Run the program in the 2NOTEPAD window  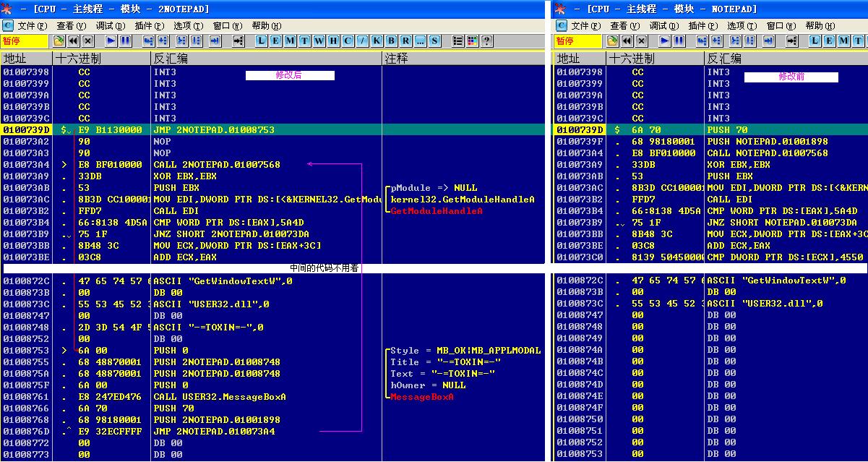point(111,41)
